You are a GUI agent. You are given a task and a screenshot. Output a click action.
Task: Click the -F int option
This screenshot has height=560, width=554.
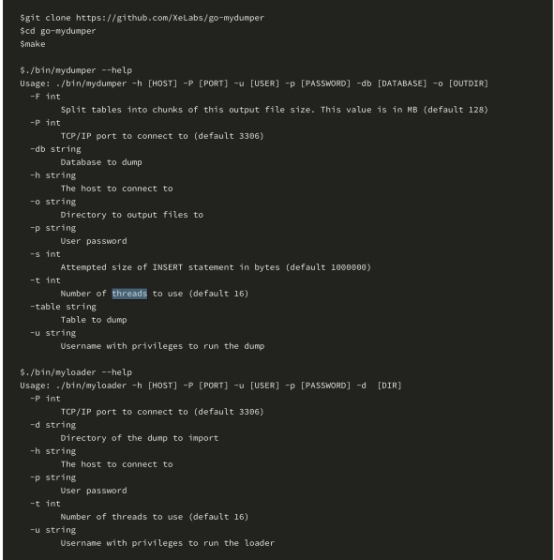(45, 96)
